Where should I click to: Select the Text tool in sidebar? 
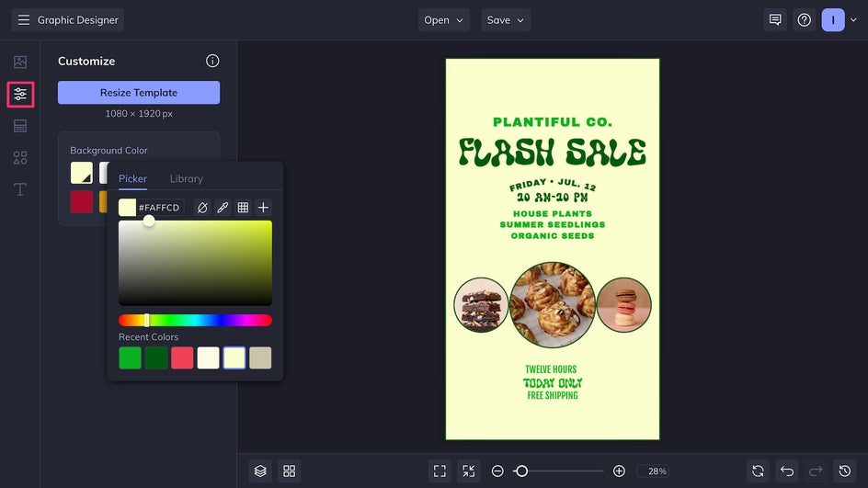click(x=20, y=189)
